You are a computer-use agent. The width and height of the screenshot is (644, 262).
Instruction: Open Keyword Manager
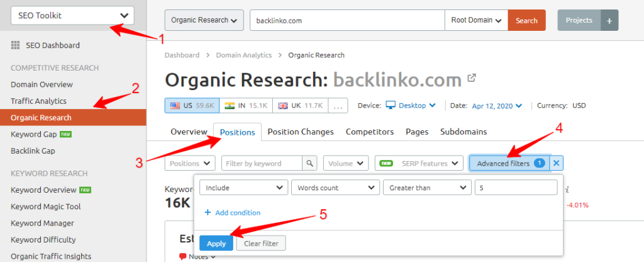click(x=42, y=224)
